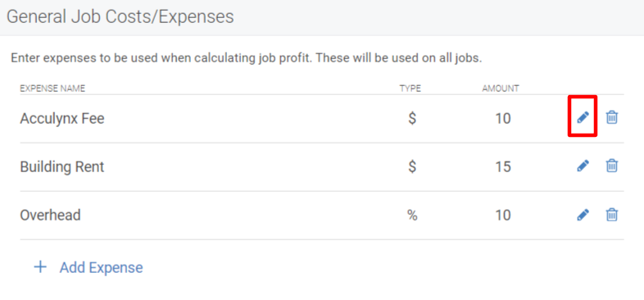Select the Building Rent expense name
The width and height of the screenshot is (644, 300).
pyautogui.click(x=62, y=167)
